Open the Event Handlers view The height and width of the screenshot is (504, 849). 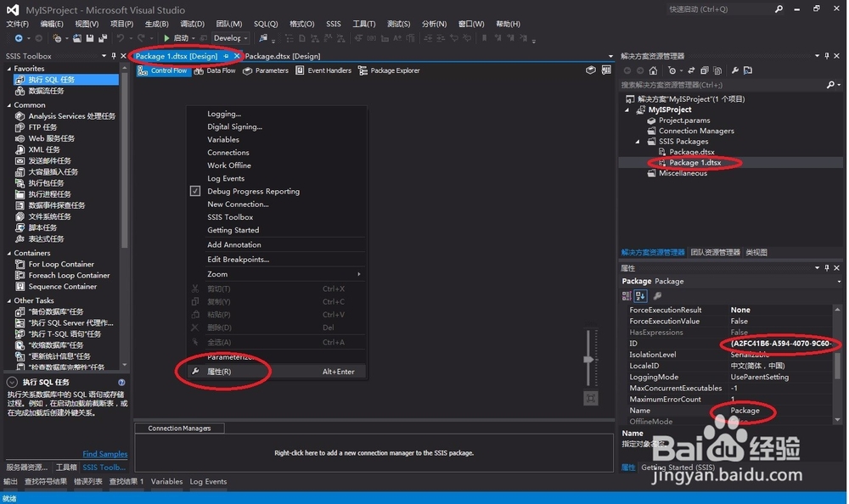tap(323, 70)
